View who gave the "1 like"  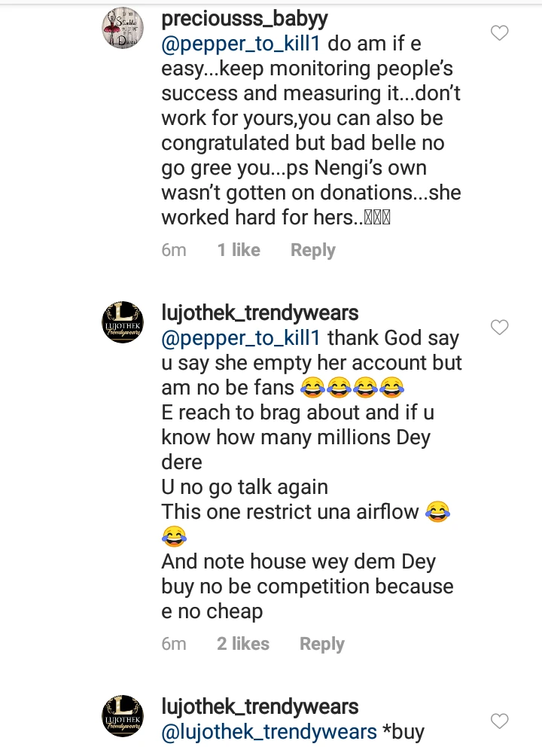click(x=239, y=250)
